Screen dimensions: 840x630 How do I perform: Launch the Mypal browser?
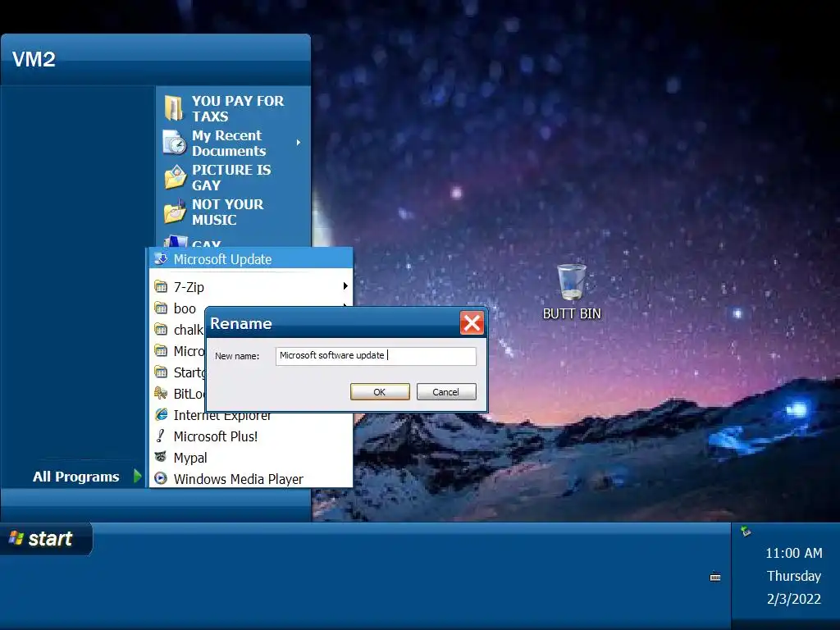[x=250, y=458]
